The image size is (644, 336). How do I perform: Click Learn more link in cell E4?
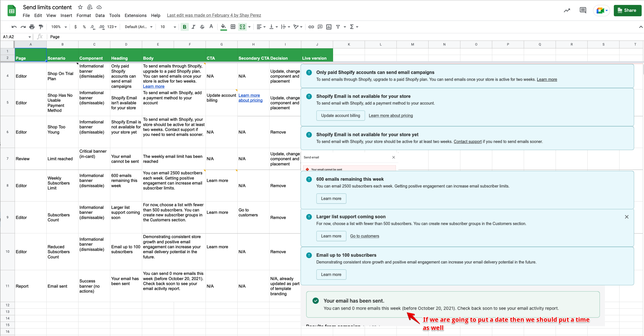pyautogui.click(x=154, y=86)
